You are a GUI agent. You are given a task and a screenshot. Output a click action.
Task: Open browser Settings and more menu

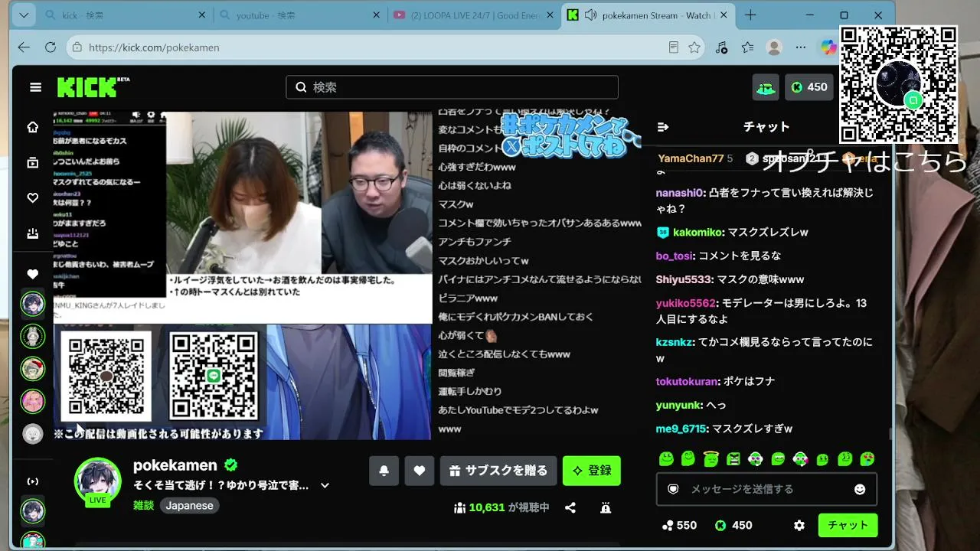801,47
